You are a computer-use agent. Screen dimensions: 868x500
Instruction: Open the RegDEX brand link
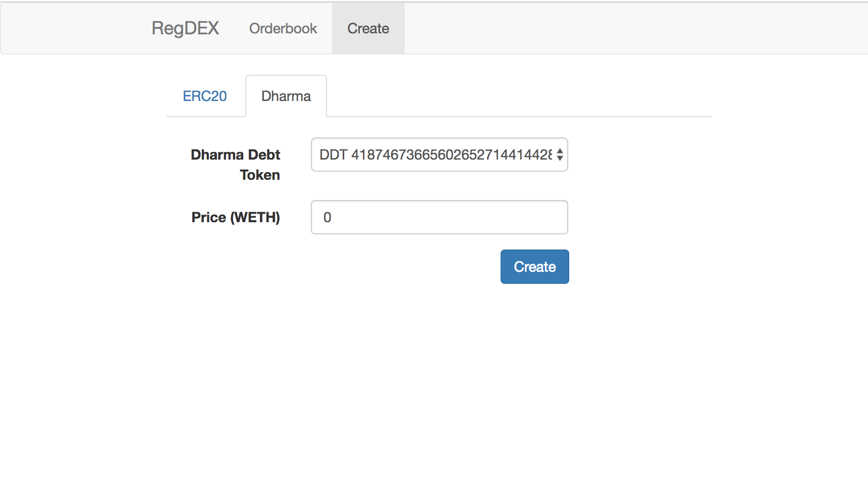tap(185, 28)
